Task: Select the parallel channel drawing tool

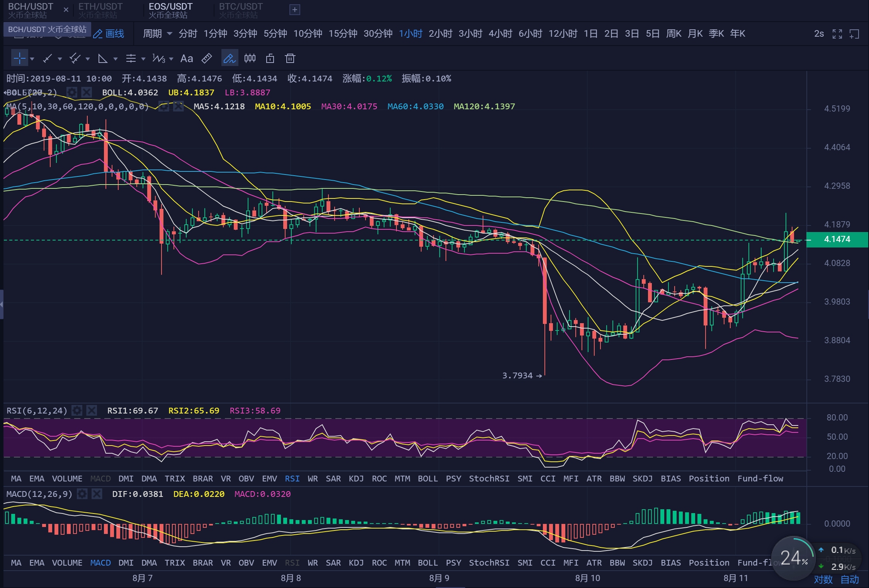Action: (x=75, y=58)
